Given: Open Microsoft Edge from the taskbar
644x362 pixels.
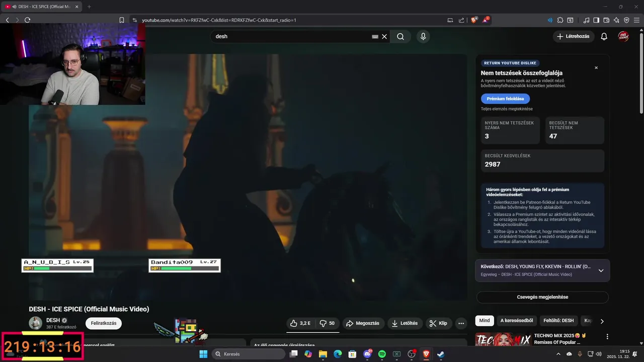Looking at the screenshot, I should 338,354.
